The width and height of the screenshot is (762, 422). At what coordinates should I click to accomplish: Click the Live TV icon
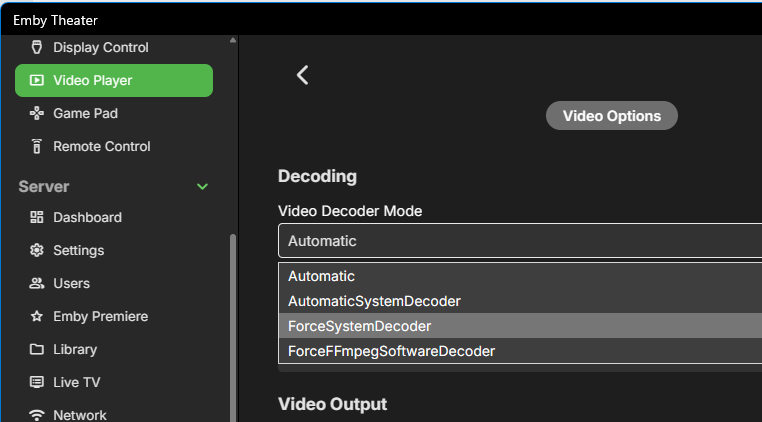pyautogui.click(x=37, y=382)
